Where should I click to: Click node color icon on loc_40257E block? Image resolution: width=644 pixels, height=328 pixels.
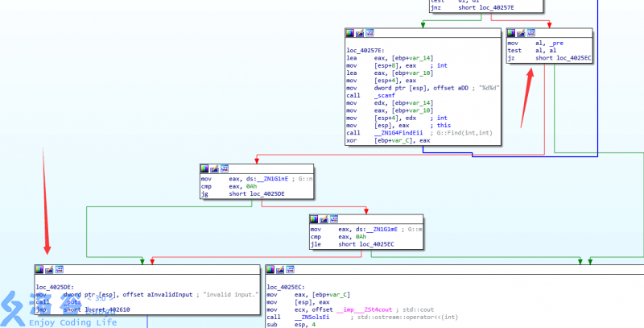pos(350,33)
